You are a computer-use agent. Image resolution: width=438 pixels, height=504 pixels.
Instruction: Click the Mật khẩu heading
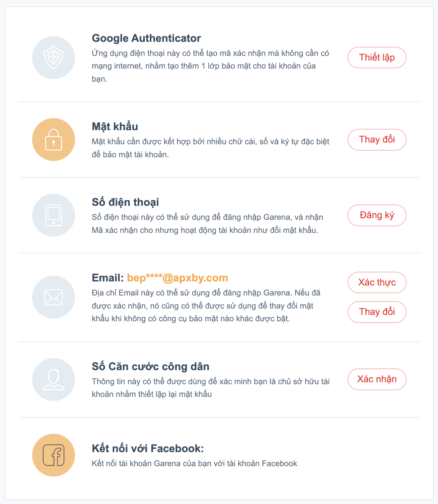click(115, 127)
